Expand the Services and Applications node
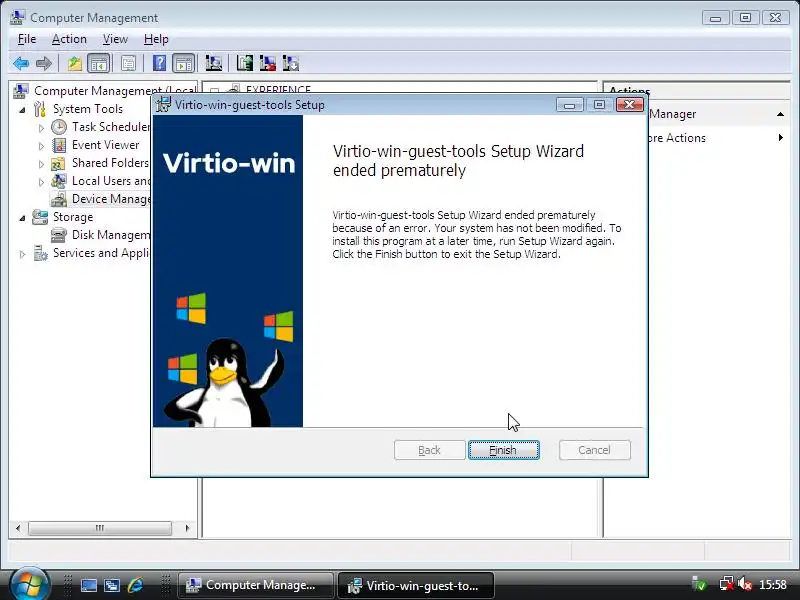The width and height of the screenshot is (800, 600). click(22, 254)
